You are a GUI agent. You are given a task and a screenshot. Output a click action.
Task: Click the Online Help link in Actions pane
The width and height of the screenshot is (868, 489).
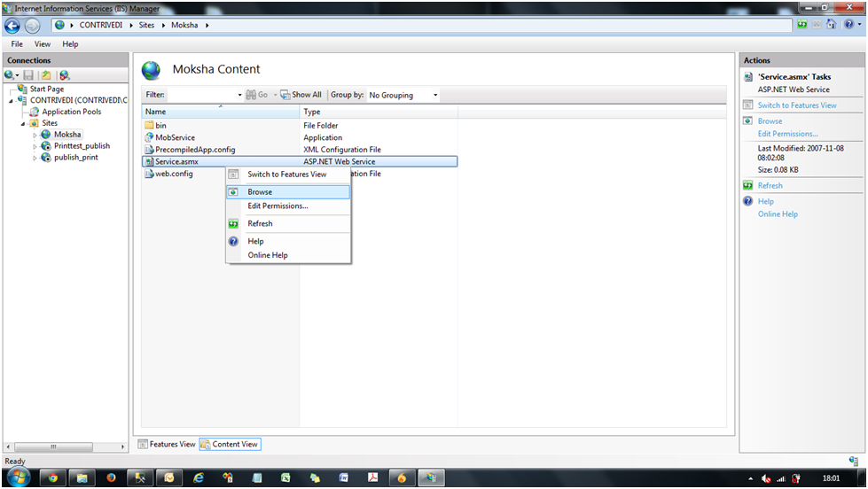[x=778, y=214]
